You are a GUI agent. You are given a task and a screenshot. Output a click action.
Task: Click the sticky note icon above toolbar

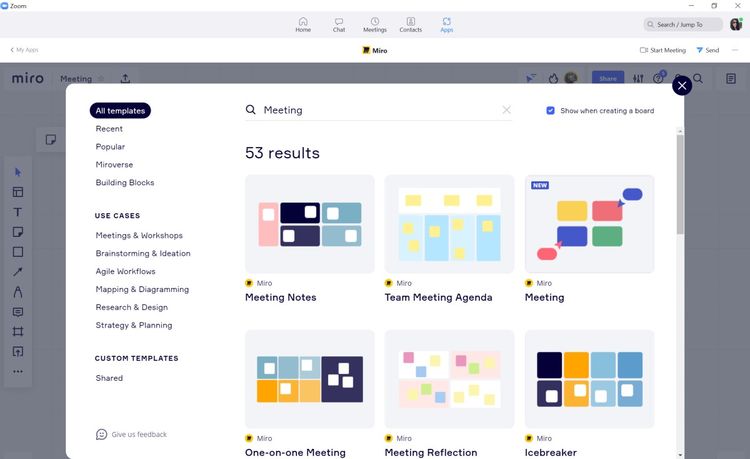click(51, 140)
